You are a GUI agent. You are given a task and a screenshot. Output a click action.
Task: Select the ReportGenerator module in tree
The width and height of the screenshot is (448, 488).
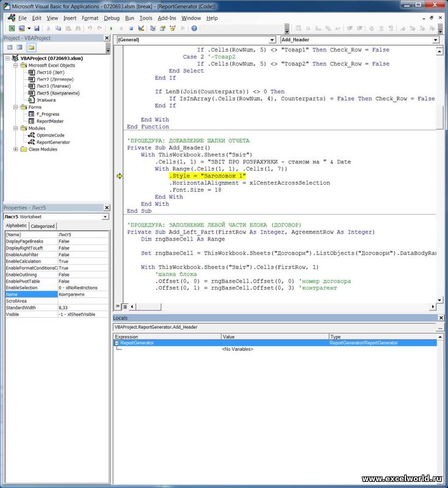point(53,142)
